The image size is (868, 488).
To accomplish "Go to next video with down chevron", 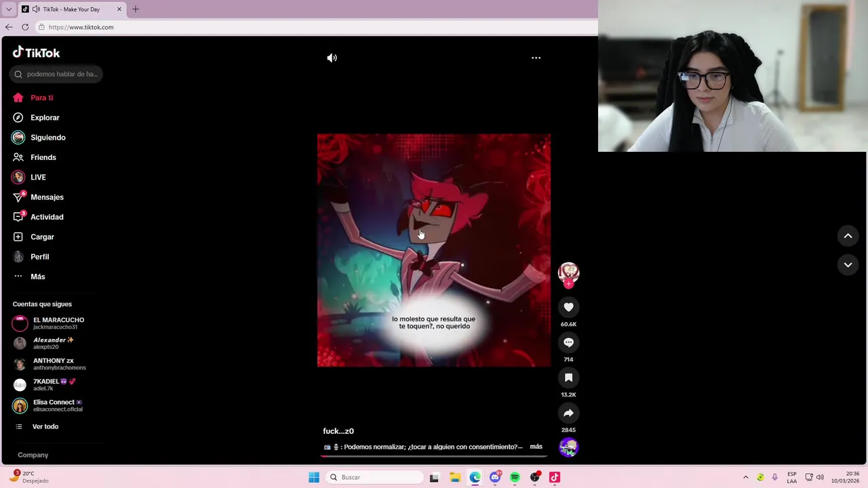I will (x=848, y=265).
